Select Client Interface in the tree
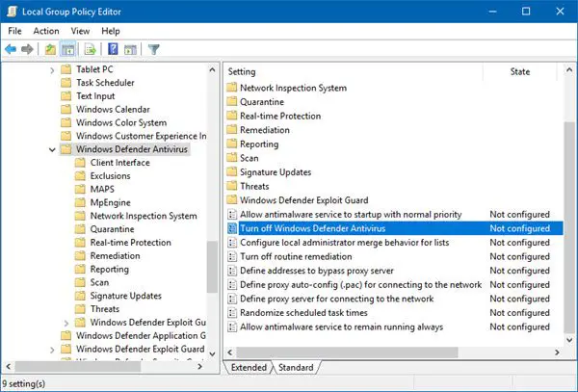 pos(120,163)
